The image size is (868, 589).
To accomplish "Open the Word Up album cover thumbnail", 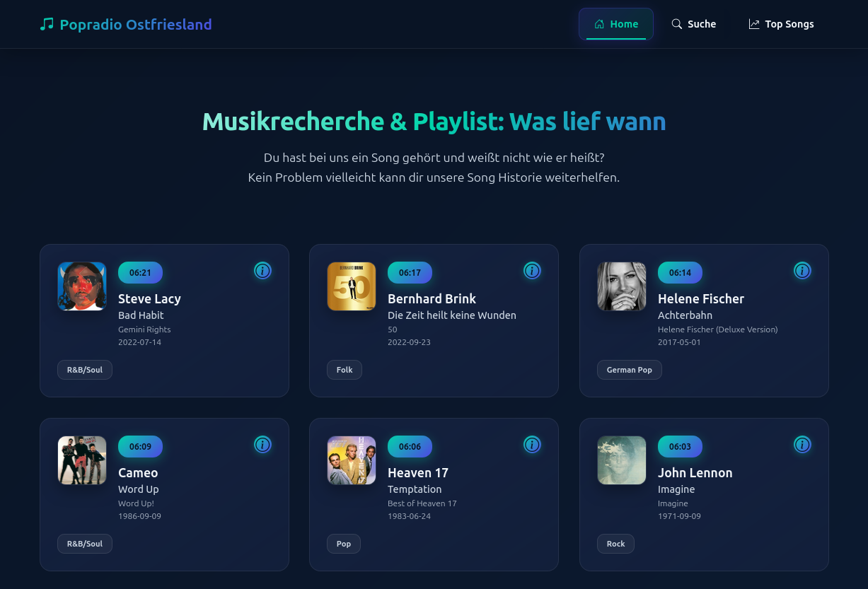I will point(81,460).
